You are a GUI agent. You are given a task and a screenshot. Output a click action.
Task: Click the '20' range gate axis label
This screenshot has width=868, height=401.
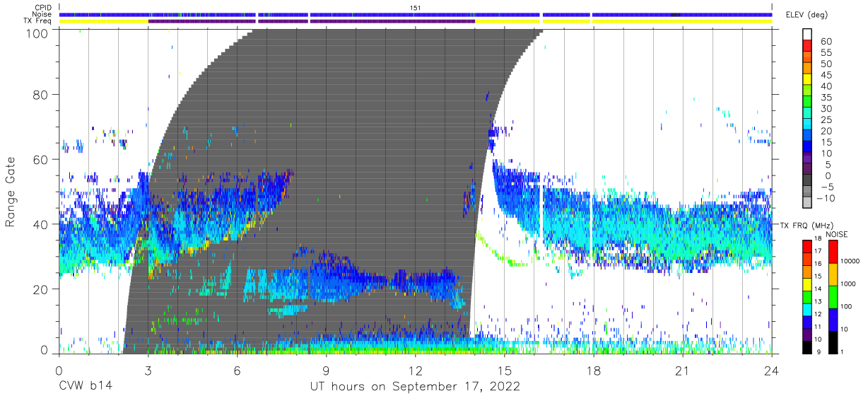coord(41,289)
